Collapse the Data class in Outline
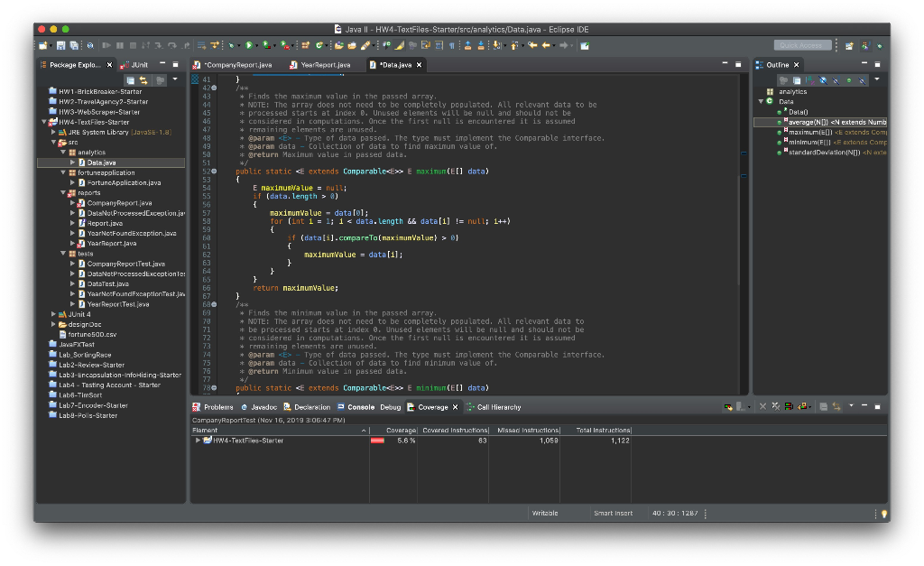 (760, 102)
